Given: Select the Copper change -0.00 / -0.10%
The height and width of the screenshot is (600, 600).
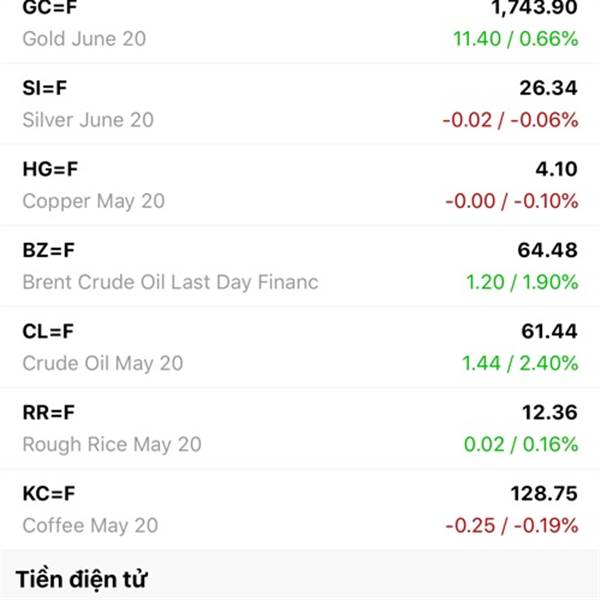Looking at the screenshot, I should [512, 201].
